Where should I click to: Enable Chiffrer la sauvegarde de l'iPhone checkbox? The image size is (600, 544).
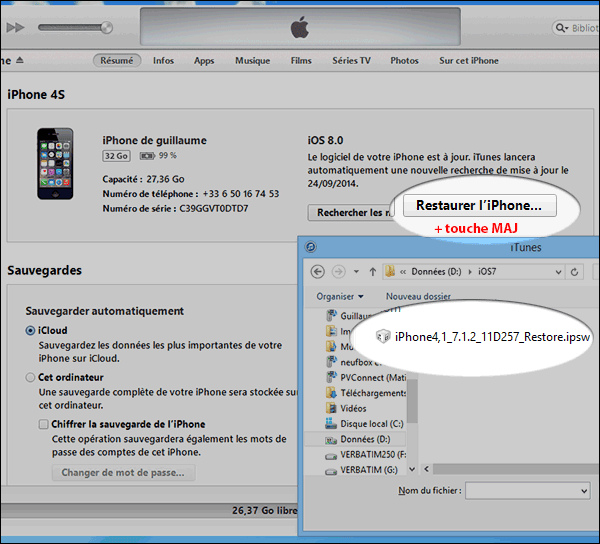pos(43,424)
